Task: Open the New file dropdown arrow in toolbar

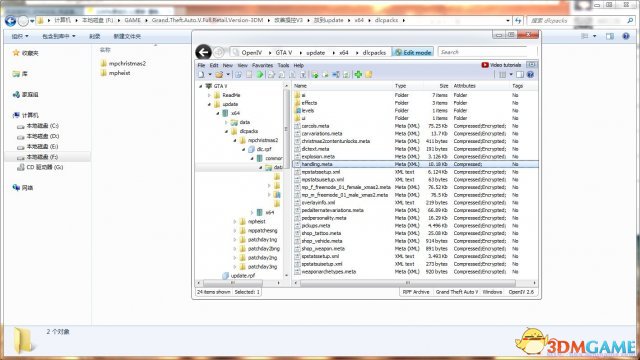Action: coord(210,75)
